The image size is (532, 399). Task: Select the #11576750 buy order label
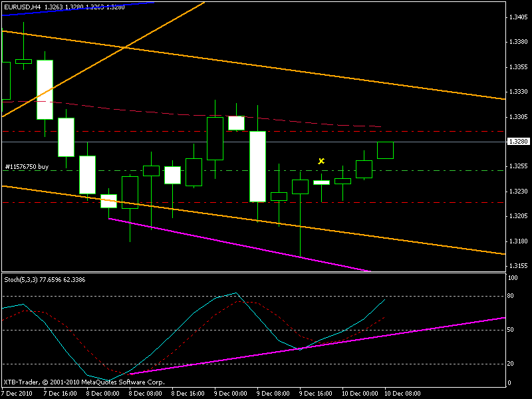27,167
